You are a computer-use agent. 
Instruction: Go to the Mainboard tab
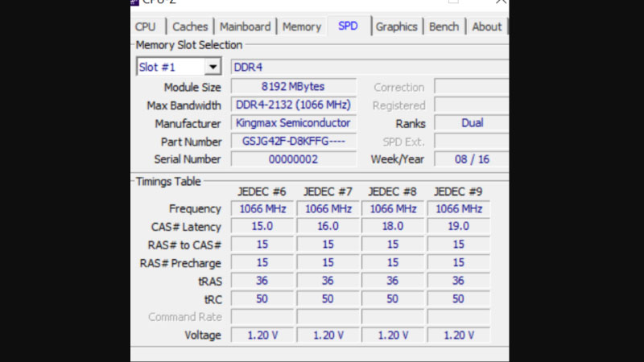(245, 27)
